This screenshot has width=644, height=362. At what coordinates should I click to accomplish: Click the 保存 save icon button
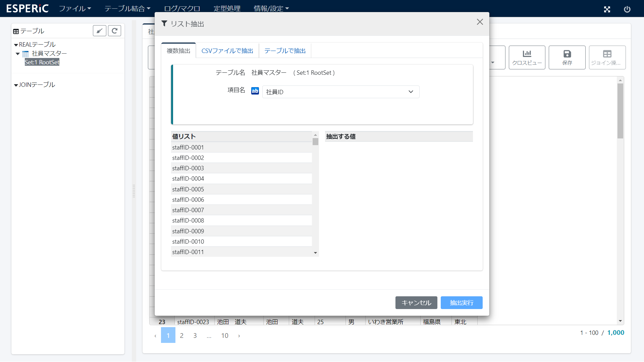coord(567,57)
